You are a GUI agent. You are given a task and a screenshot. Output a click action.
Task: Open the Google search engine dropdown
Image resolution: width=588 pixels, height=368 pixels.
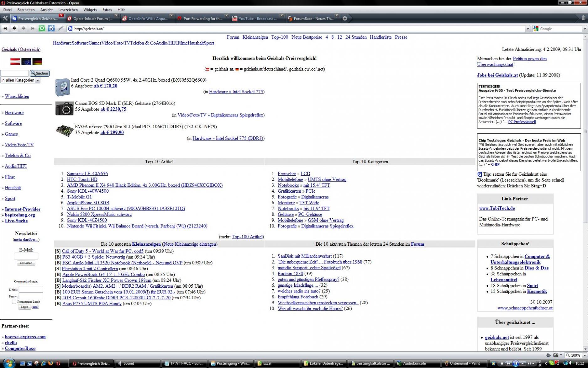(584, 29)
